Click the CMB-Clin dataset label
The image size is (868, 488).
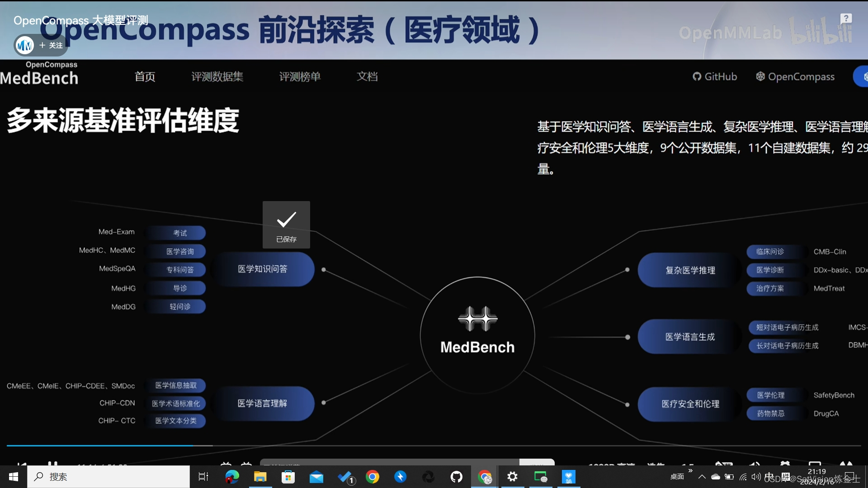coord(830,252)
